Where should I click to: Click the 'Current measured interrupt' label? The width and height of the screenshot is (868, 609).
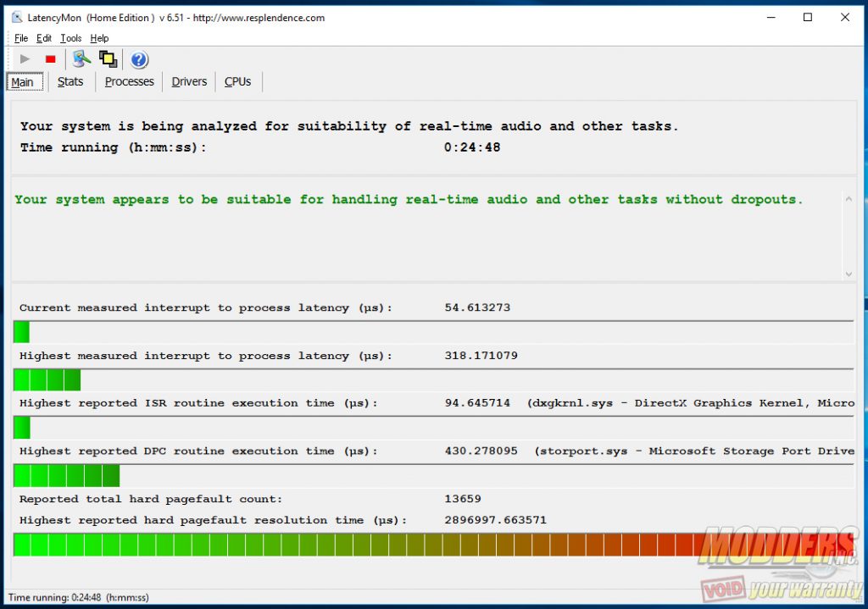tap(205, 307)
